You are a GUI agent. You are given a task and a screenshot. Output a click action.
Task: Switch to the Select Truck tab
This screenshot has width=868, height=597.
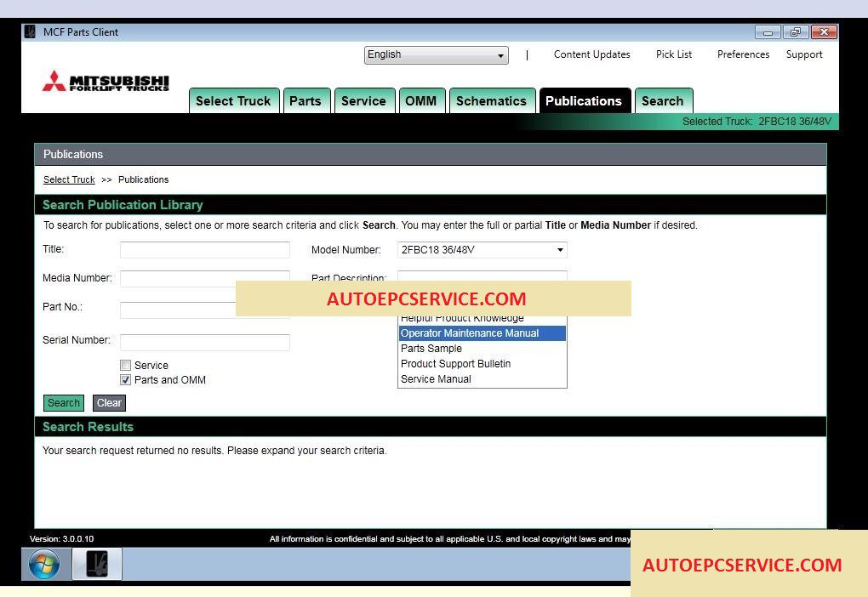234,101
